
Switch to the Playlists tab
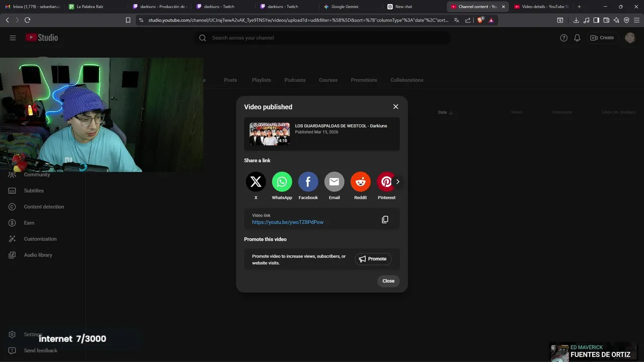coord(261,80)
